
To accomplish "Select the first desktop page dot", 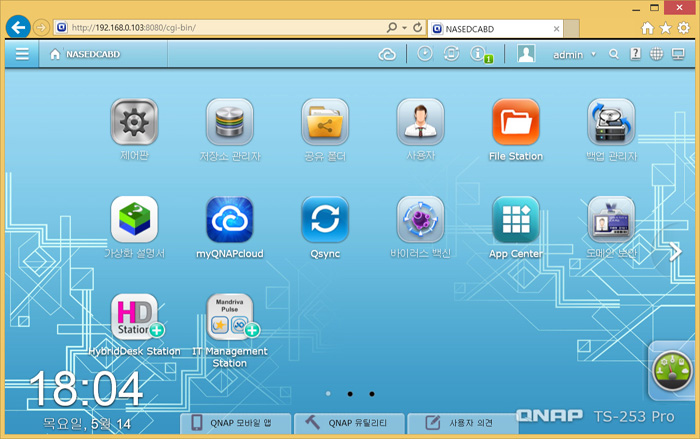I will pyautogui.click(x=329, y=393).
